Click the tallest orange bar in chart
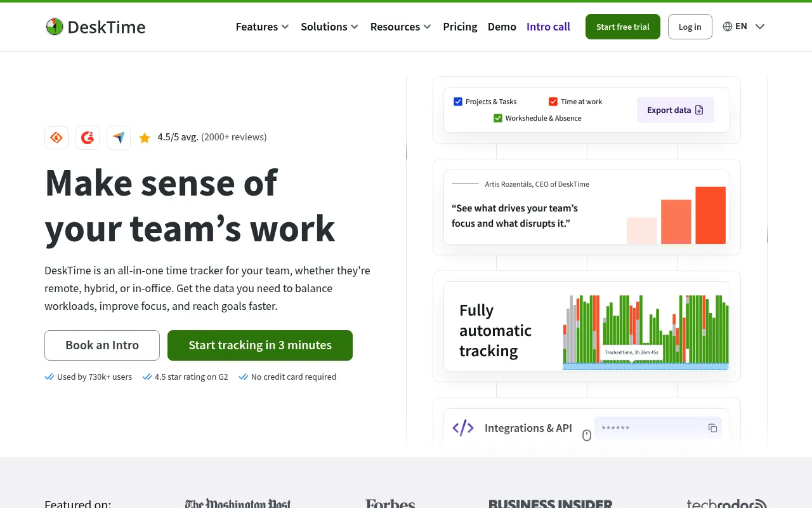812x508 pixels. (x=710, y=215)
